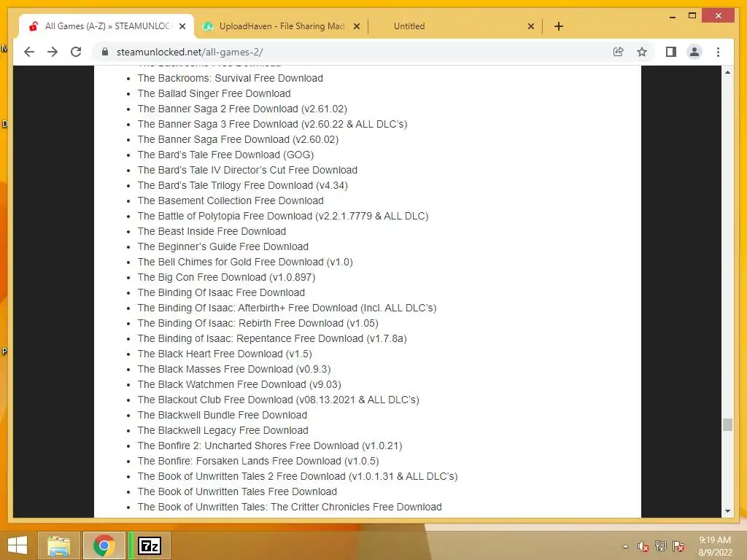
Task: Click the page scrollbar down arrow
Action: (x=727, y=511)
